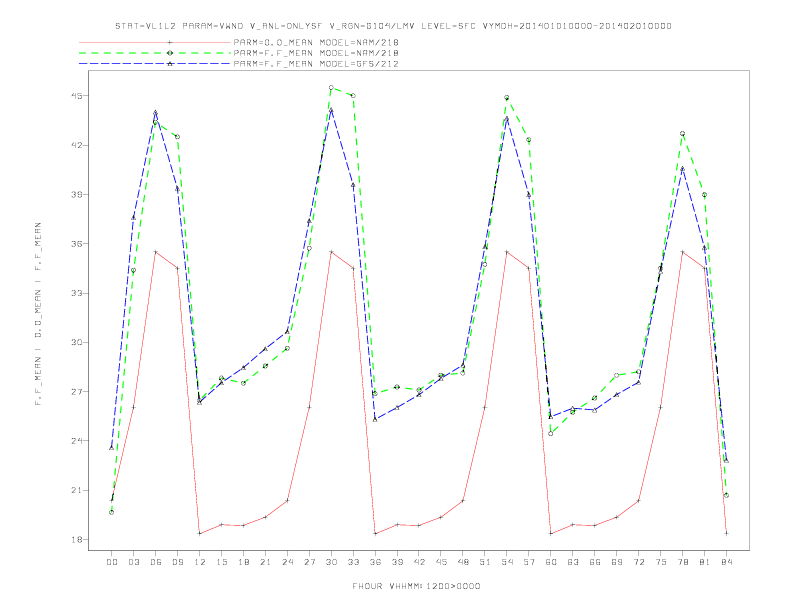
Task: Click x-axis forecast hour label 63
Action: [x=573, y=562]
